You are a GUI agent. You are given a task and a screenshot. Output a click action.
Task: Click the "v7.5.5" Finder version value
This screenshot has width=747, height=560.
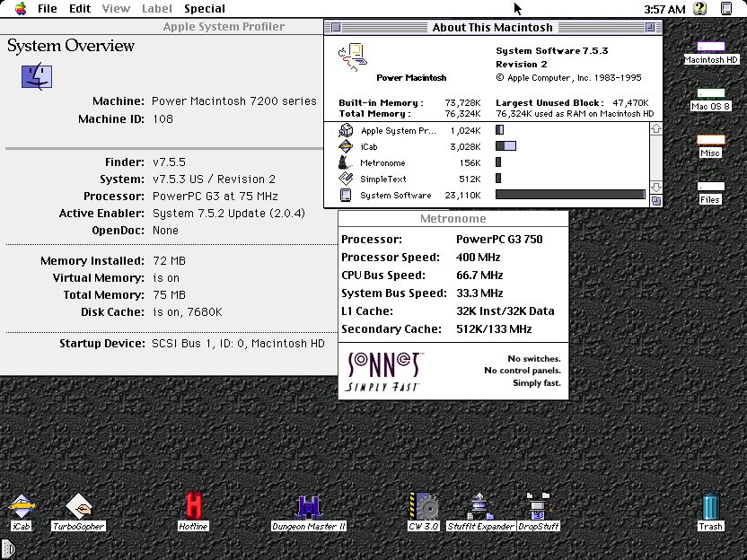click(169, 162)
